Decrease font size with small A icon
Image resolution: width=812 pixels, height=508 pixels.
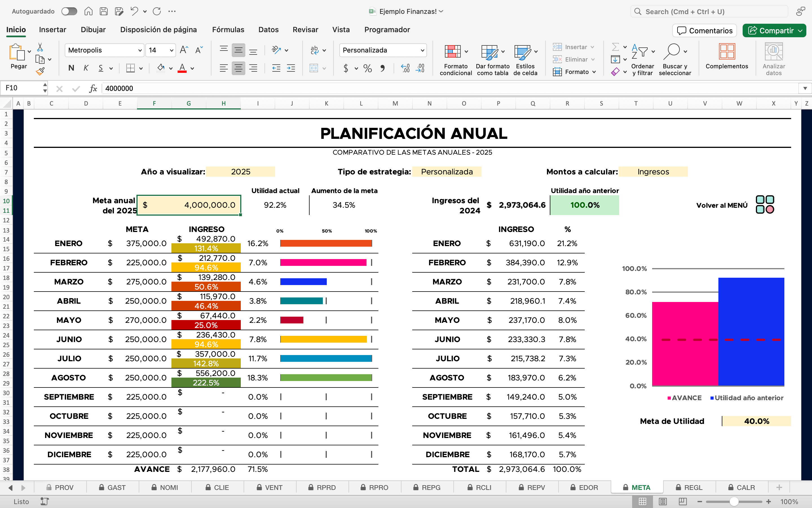(x=199, y=50)
